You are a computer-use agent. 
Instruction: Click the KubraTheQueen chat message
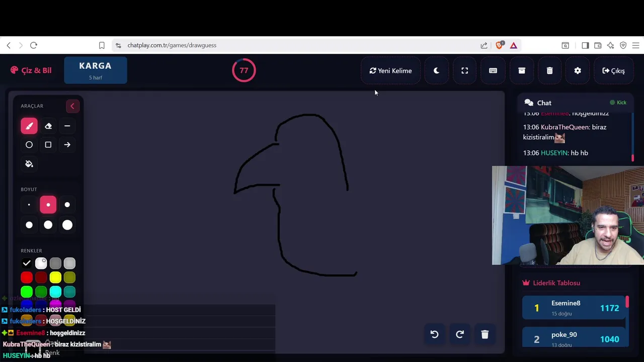[565, 132]
